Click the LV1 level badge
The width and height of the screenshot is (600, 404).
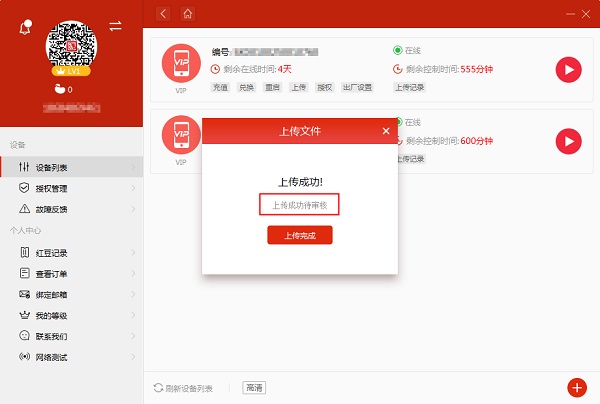[x=71, y=71]
